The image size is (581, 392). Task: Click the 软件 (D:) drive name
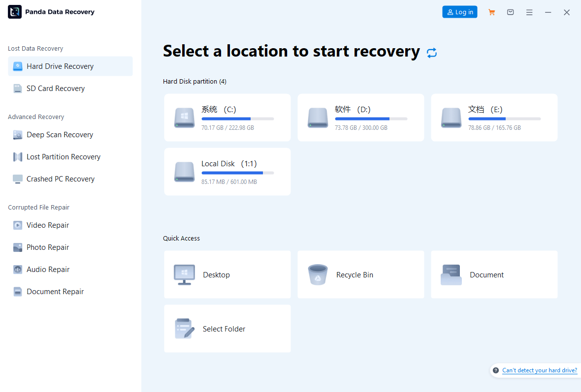tap(353, 110)
